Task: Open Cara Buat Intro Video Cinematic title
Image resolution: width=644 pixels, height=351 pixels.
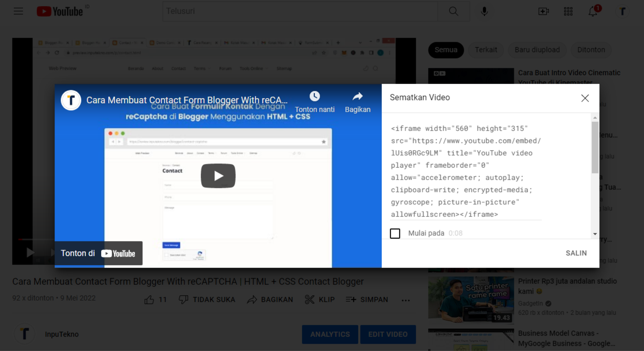Action: click(569, 77)
